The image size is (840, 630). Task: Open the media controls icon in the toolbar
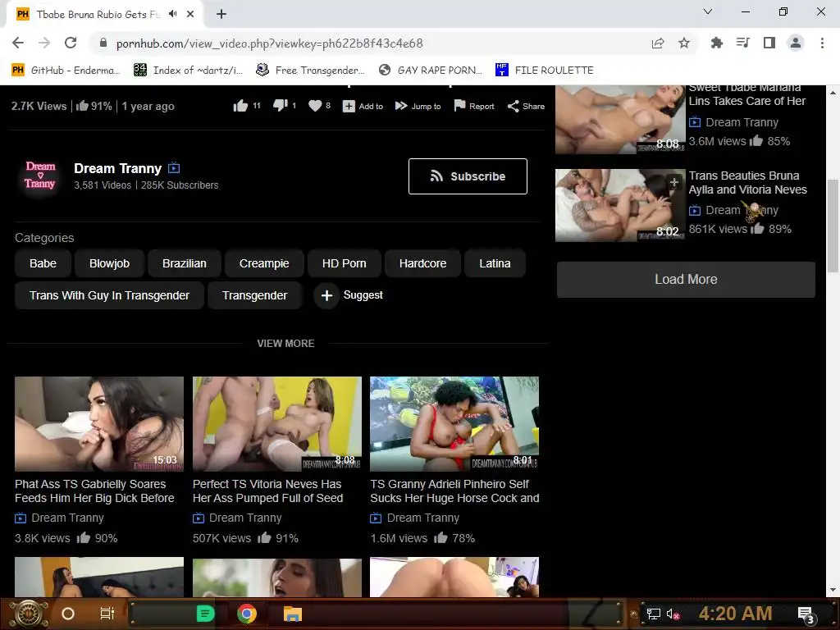coord(742,43)
